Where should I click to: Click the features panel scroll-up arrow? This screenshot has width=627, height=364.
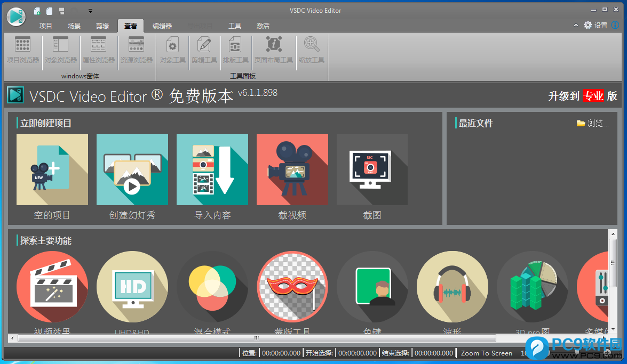pyautogui.click(x=613, y=233)
